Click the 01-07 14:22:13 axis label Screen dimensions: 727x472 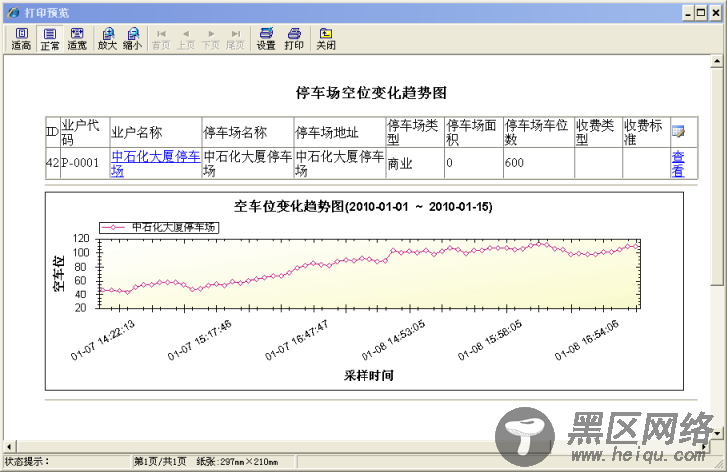[x=102, y=340]
